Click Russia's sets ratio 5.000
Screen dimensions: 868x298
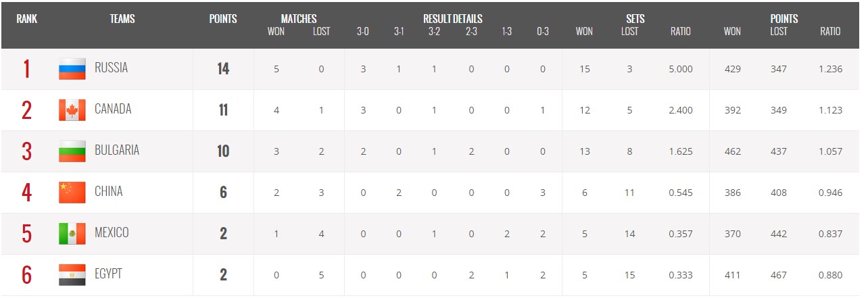(x=680, y=69)
